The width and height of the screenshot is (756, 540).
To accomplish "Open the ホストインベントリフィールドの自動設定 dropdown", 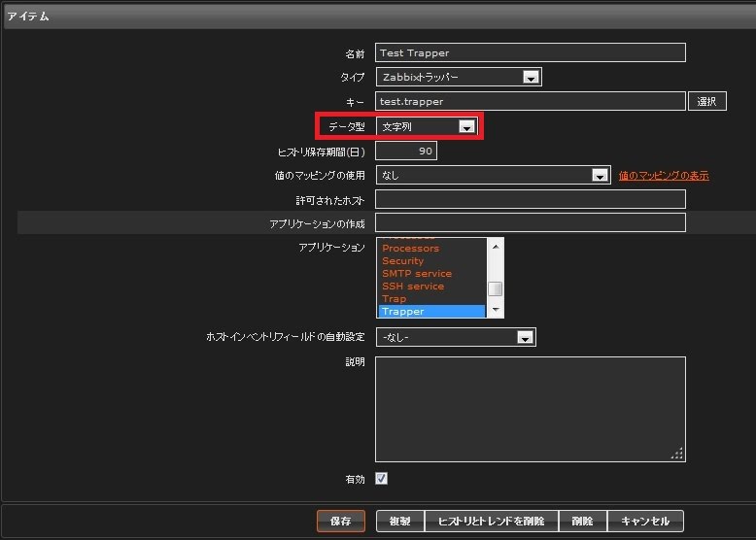I will 456,337.
